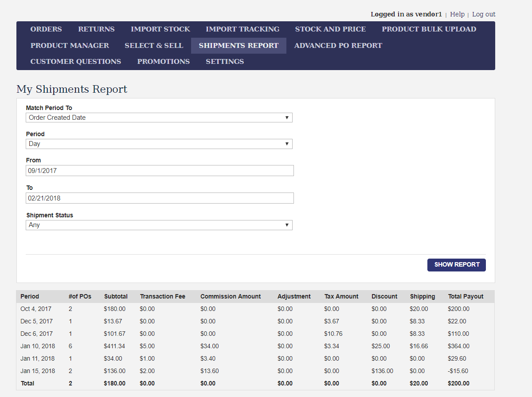The width and height of the screenshot is (532, 397).
Task: Click the Subtotal column header
Action: tap(116, 296)
